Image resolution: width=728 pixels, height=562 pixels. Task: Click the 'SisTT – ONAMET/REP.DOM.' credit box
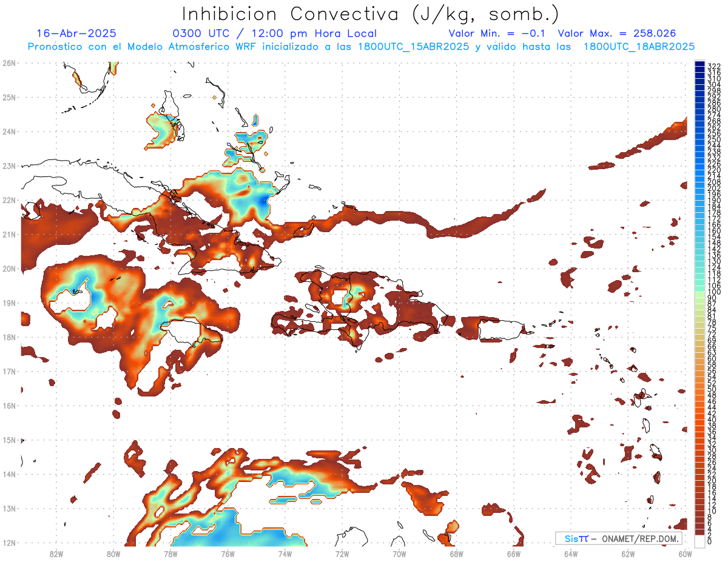[x=619, y=538]
